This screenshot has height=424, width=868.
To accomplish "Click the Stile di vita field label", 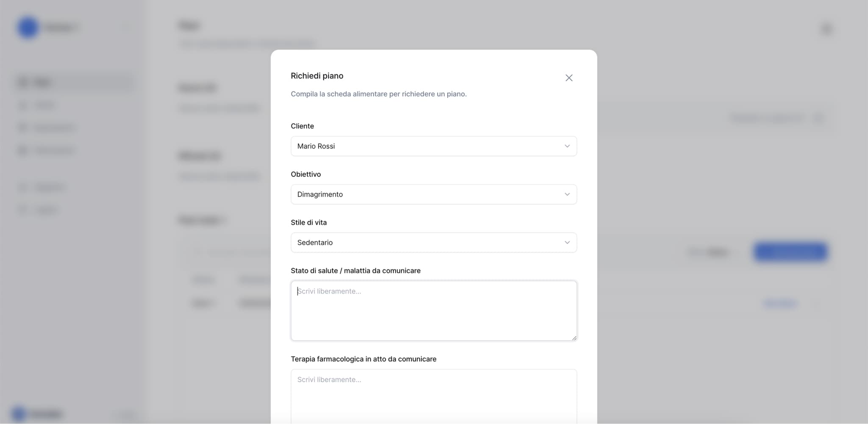I will [x=309, y=223].
